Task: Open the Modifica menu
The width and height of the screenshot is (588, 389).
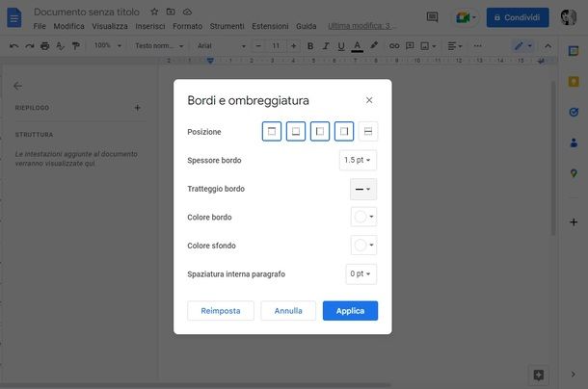Action: coord(68,26)
